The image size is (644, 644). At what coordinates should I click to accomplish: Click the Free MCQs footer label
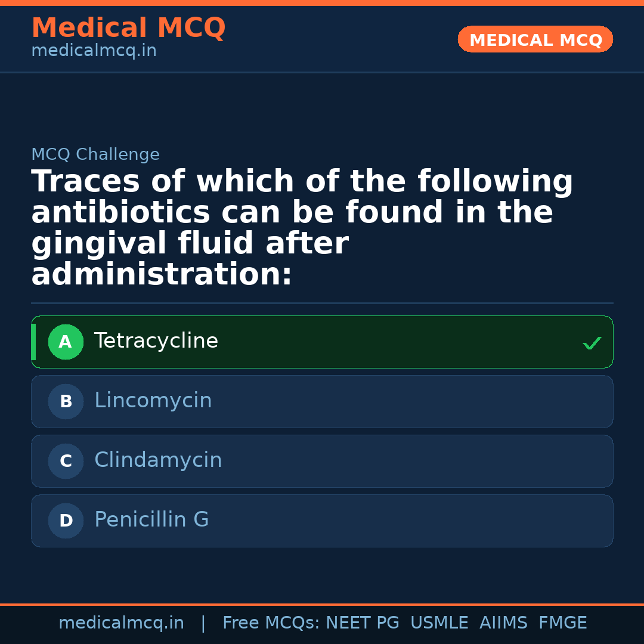pos(271,623)
